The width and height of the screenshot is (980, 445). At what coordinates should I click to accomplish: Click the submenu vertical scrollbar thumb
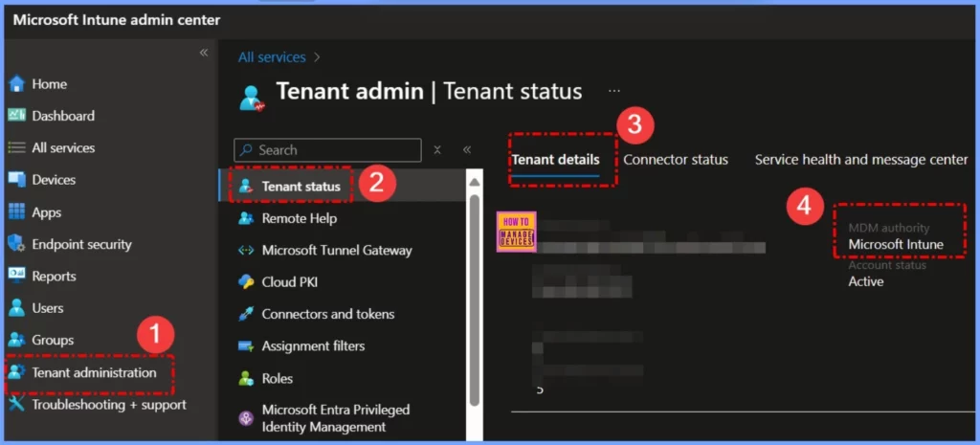[x=475, y=300]
